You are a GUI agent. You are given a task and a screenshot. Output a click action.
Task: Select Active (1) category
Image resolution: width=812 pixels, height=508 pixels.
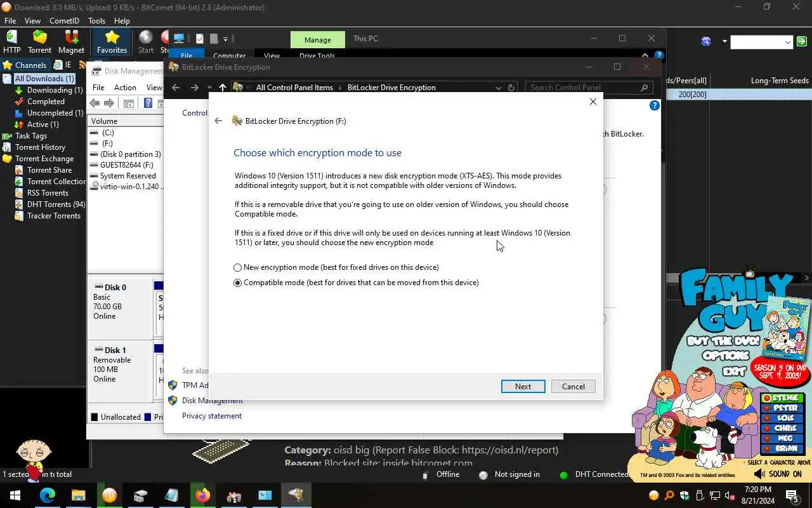(43, 124)
